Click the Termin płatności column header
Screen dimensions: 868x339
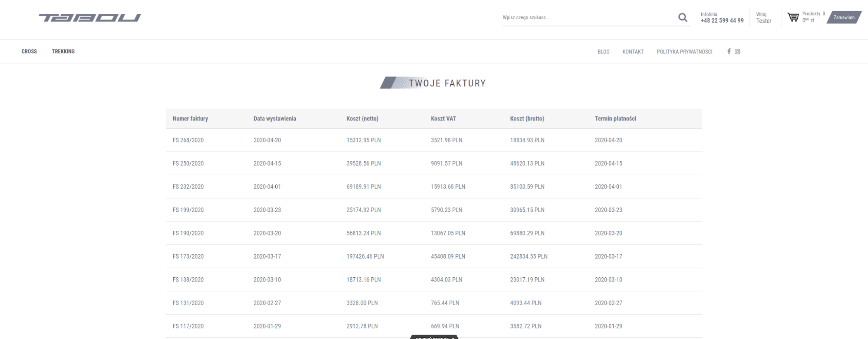tap(615, 119)
